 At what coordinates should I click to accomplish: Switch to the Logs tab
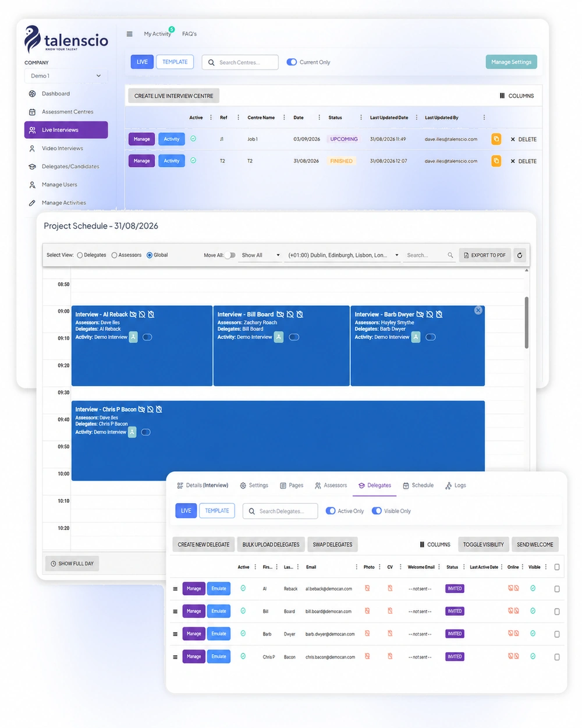(x=456, y=485)
